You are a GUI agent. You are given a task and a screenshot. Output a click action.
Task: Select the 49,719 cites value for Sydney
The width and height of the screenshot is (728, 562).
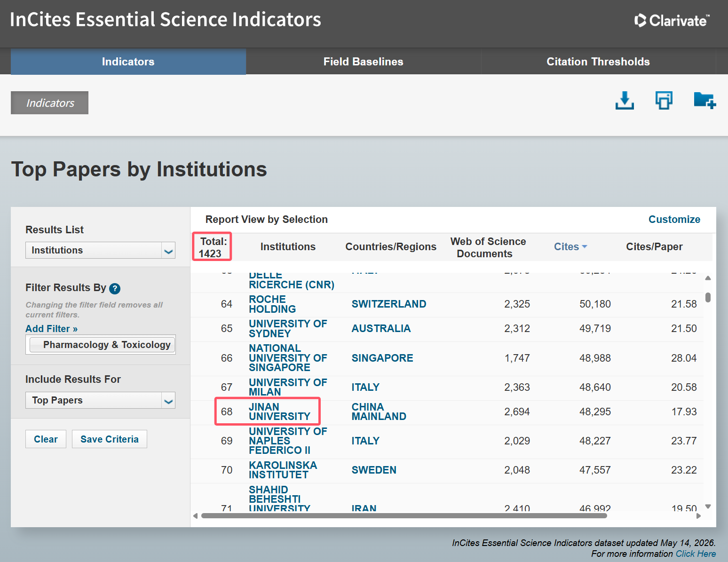pyautogui.click(x=595, y=329)
